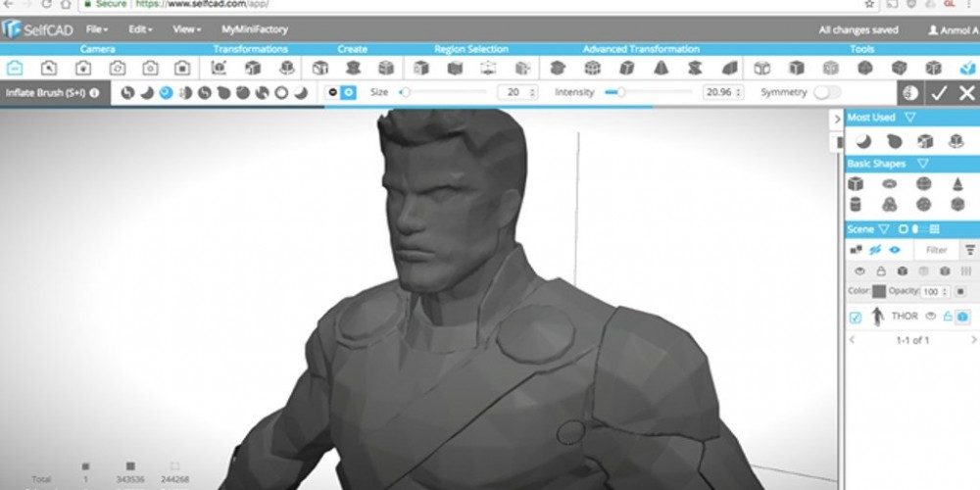Select the last crescent sculpt brush icon

point(301,92)
